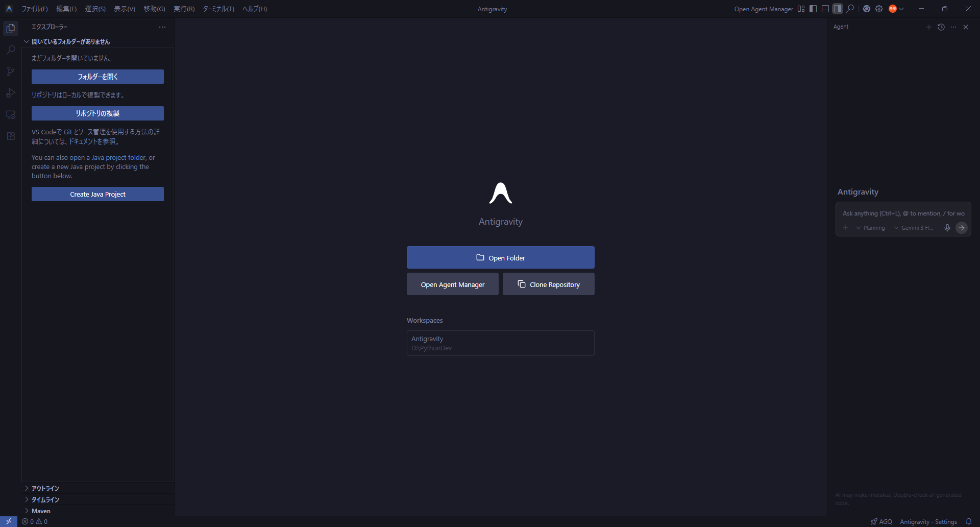Open errors and warnings status indicator
This screenshot has width=980, height=527.
[x=35, y=521]
